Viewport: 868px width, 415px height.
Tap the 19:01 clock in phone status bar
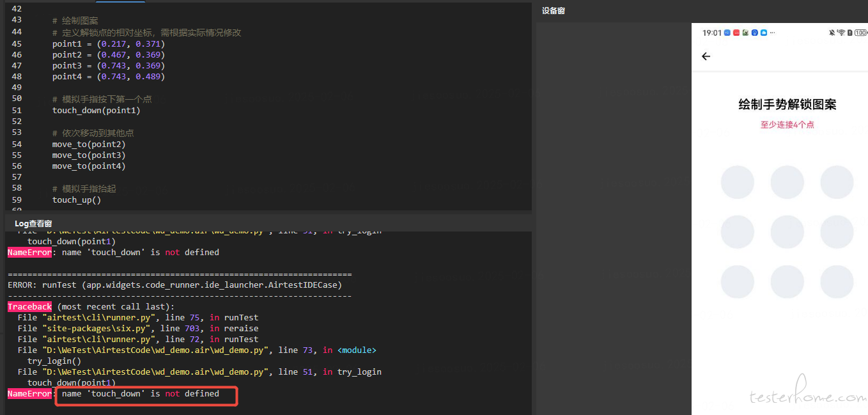[x=711, y=33]
